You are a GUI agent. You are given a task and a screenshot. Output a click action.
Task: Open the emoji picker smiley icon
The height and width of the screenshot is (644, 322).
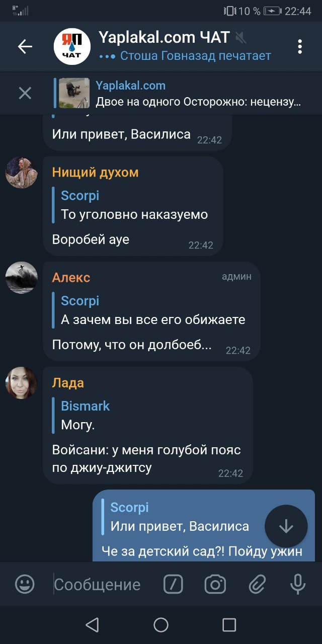tap(25, 584)
